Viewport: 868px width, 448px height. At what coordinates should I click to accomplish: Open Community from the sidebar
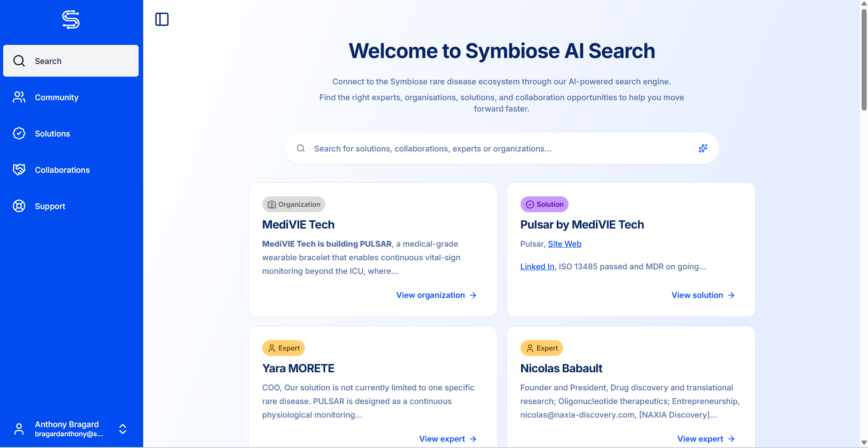click(56, 97)
